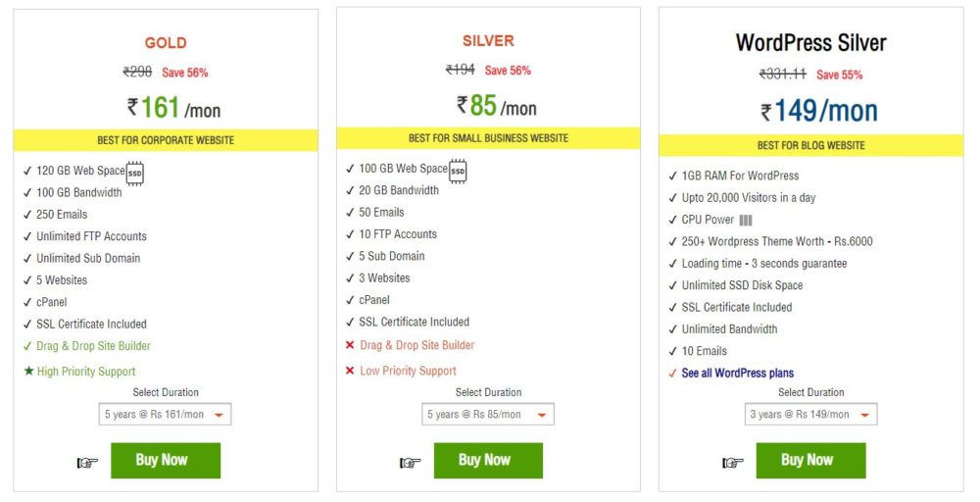Expand the WordPress Silver duration dropdown
Screen dimensions: 980x502
click(810, 415)
